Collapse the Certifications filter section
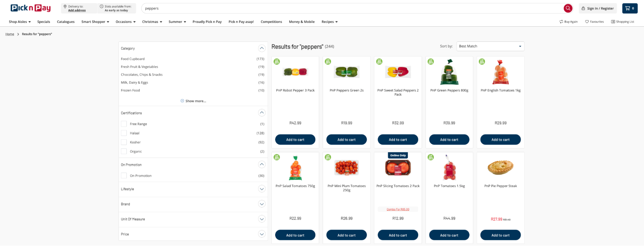 pos(262,113)
